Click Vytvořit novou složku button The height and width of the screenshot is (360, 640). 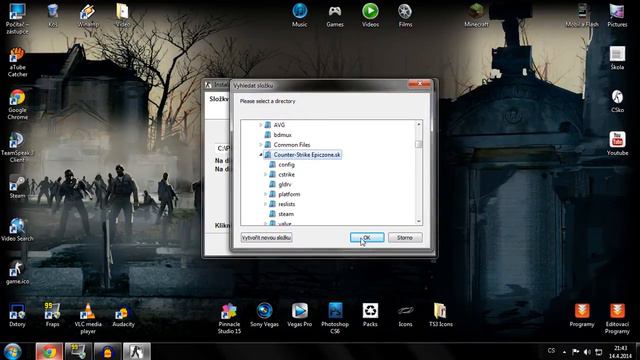(266, 238)
